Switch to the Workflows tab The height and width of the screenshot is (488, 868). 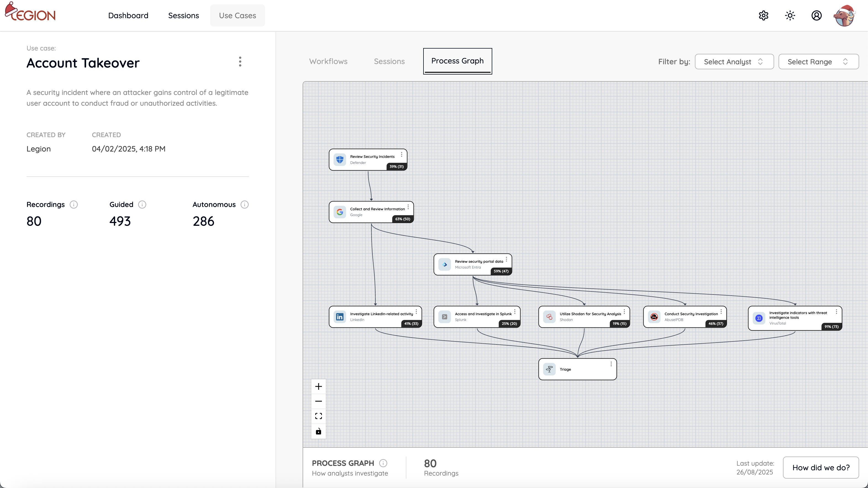(328, 61)
